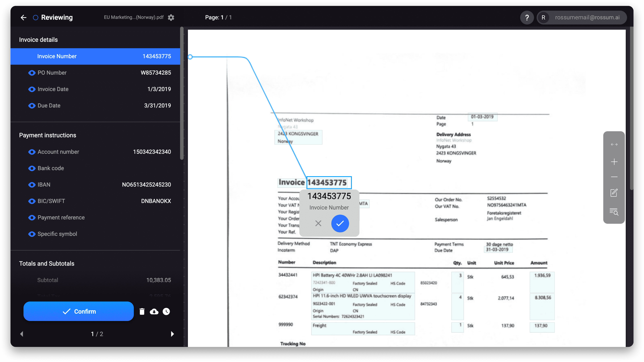
Task: Download document with cloud icon
Action: point(154,311)
